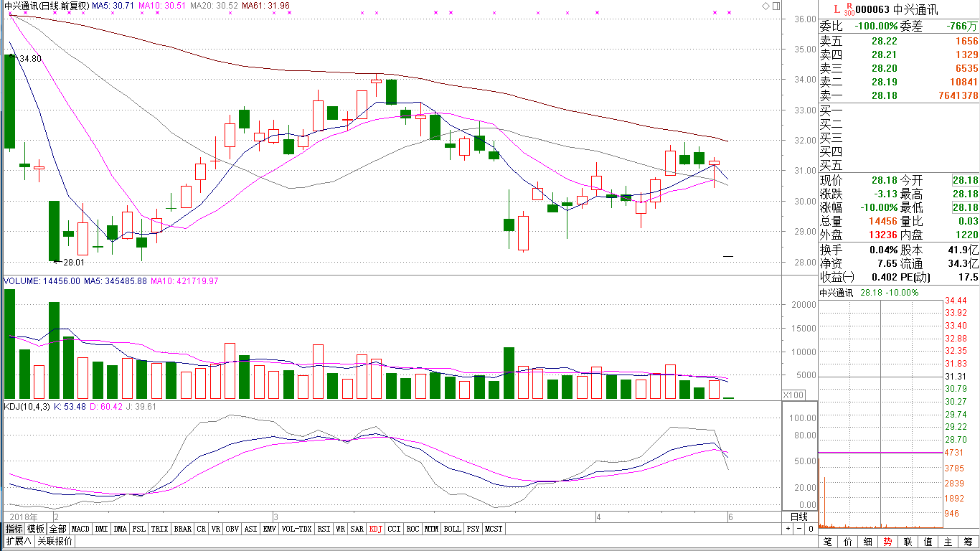Select the OBV indicator

tap(232, 529)
